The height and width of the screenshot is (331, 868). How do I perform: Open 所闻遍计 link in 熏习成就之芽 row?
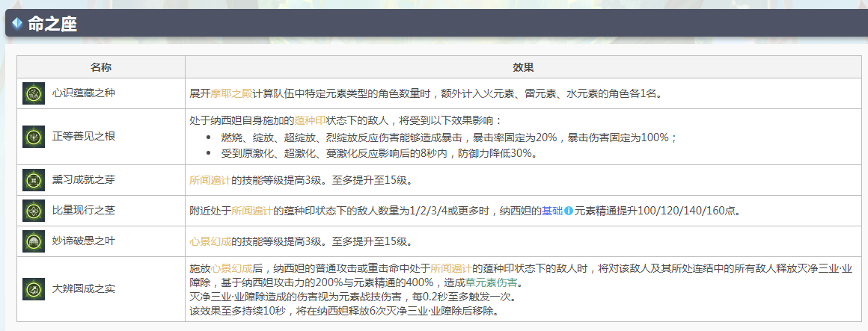point(210,180)
